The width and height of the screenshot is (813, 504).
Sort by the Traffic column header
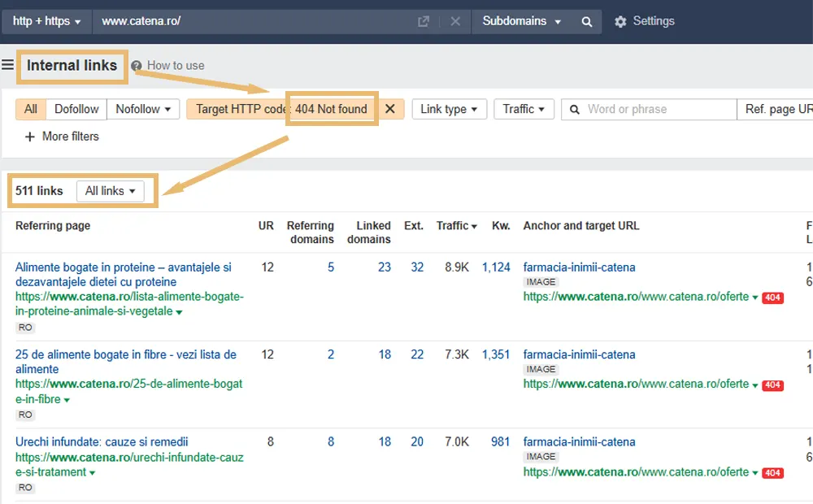(456, 226)
